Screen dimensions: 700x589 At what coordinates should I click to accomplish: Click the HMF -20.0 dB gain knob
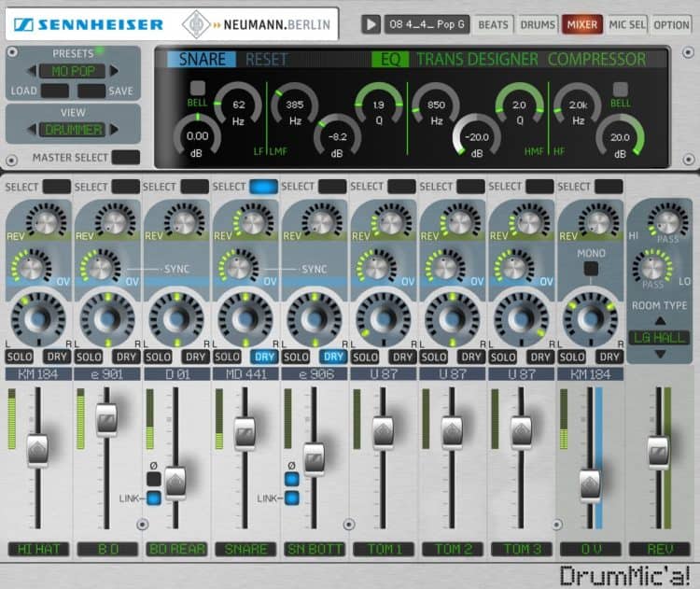pyautogui.click(x=477, y=136)
